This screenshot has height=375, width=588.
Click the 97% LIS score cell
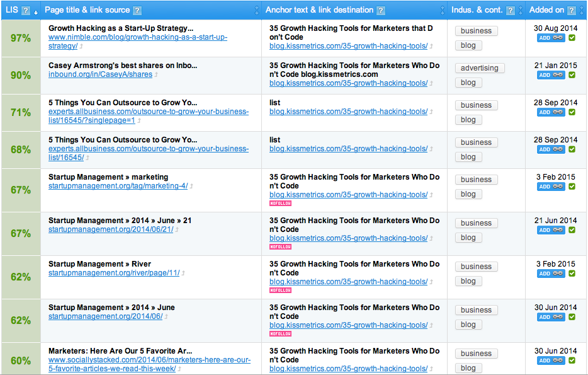tap(21, 38)
